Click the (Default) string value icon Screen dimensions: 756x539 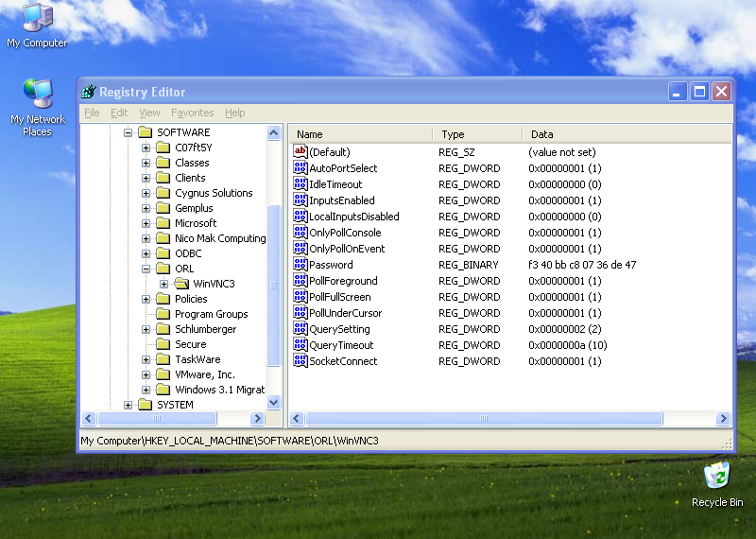(301, 152)
